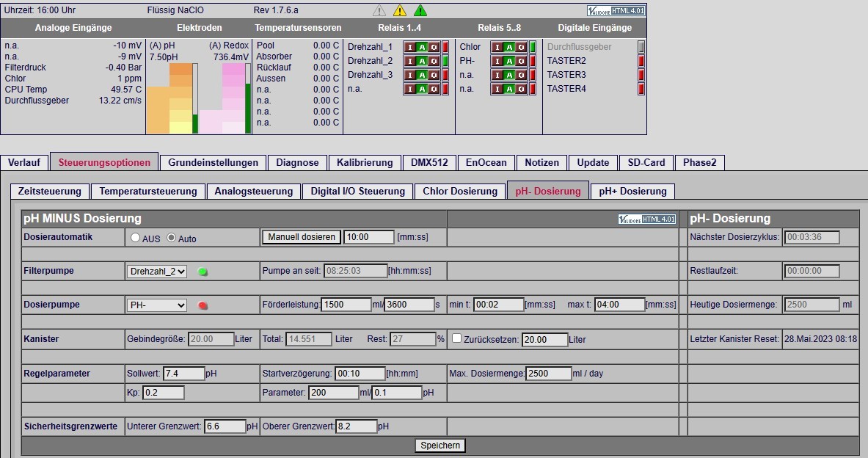
Task: Open Validome HTML 4.01 badge in header
Action: 616,11
